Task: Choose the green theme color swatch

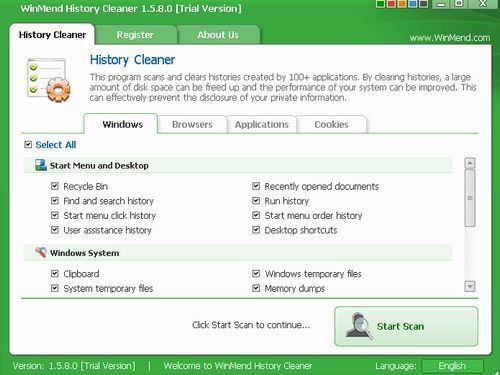Action: pyautogui.click(x=380, y=4)
